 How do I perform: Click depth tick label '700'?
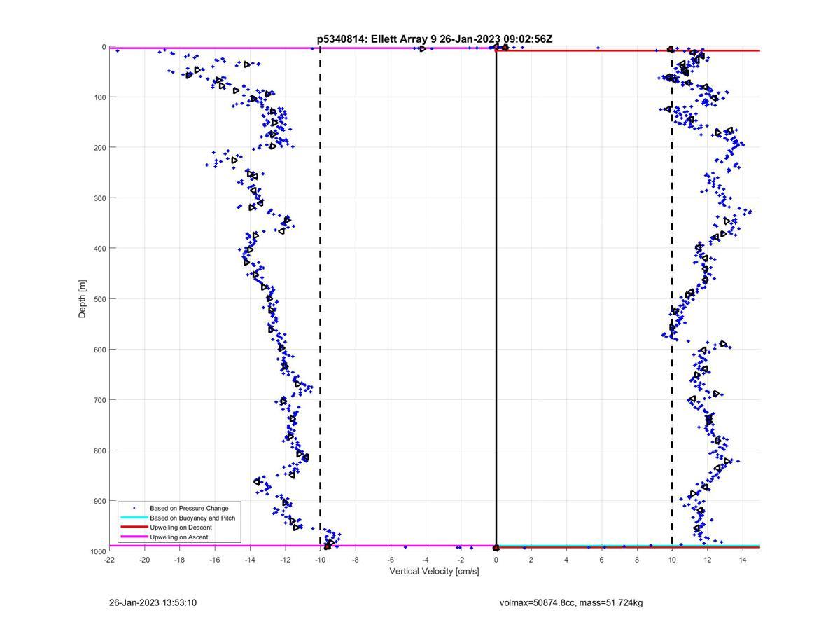(99, 400)
